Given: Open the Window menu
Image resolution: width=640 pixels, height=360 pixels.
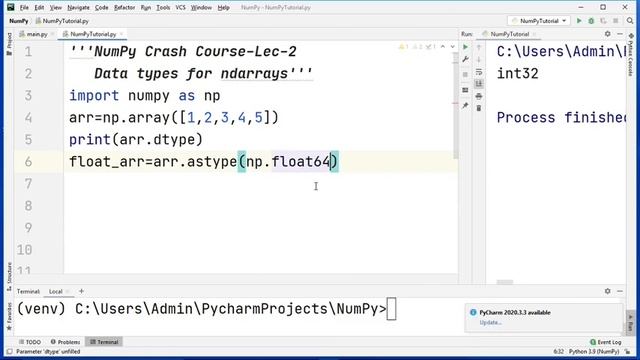Looking at the screenshot, I should click(201, 7).
